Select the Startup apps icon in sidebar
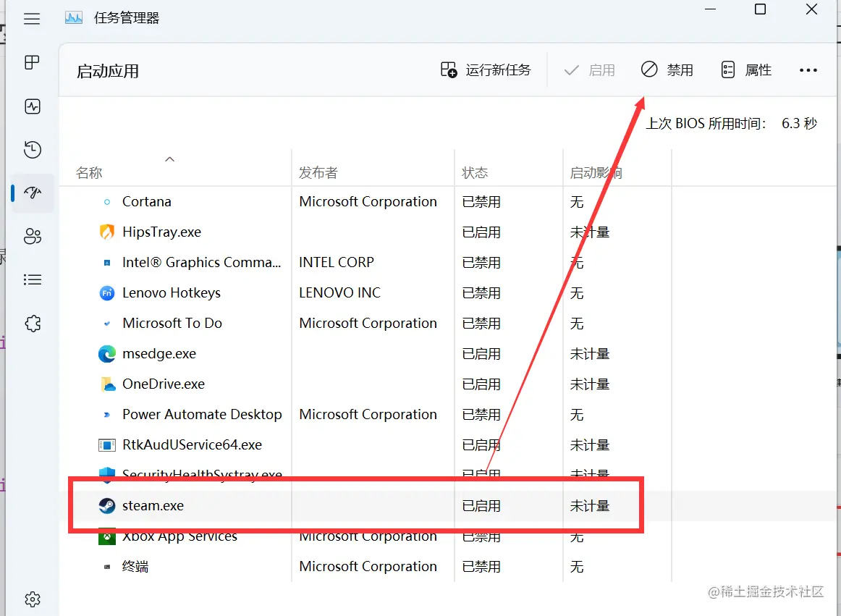 [32, 192]
